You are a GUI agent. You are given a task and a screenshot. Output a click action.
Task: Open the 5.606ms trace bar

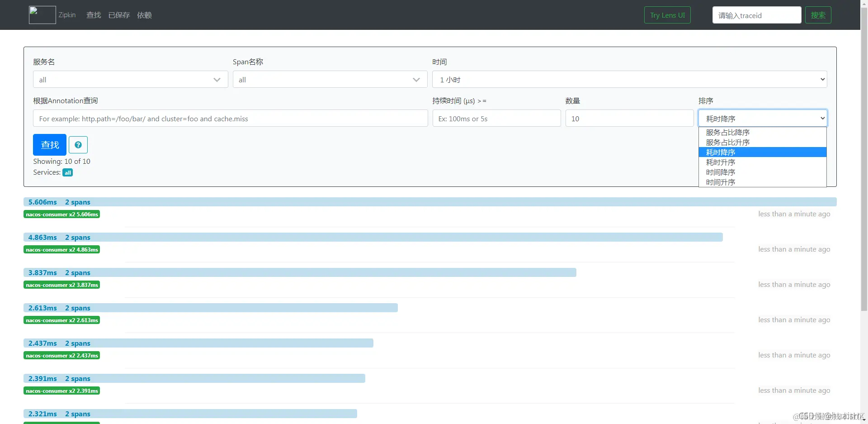click(x=430, y=202)
